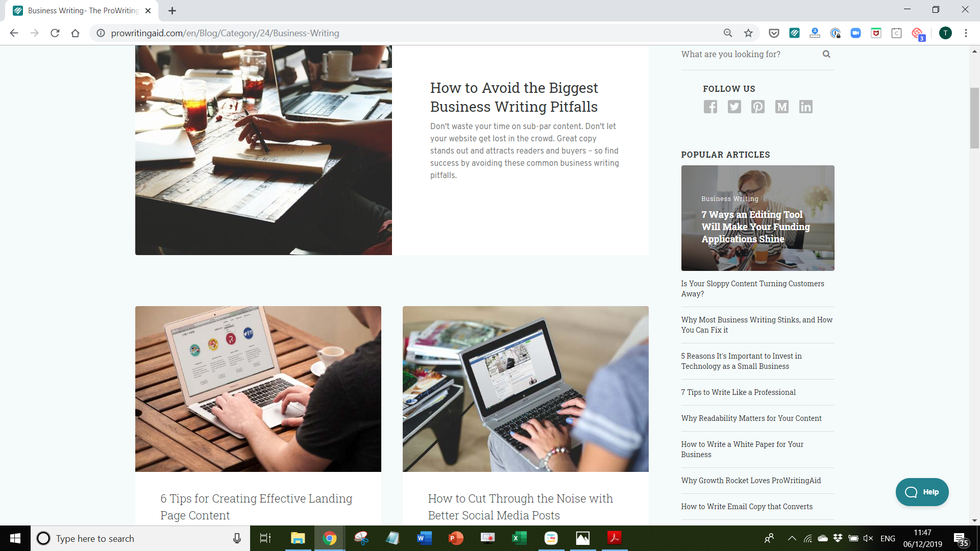Open ProWritingAid's Twitter page icon
The height and width of the screenshot is (551, 980).
click(734, 107)
